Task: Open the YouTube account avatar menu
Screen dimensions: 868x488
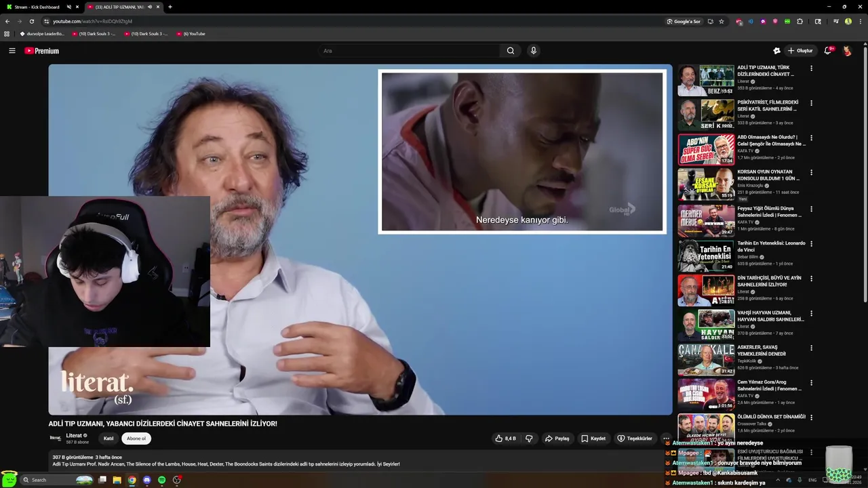Action: pyautogui.click(x=847, y=51)
